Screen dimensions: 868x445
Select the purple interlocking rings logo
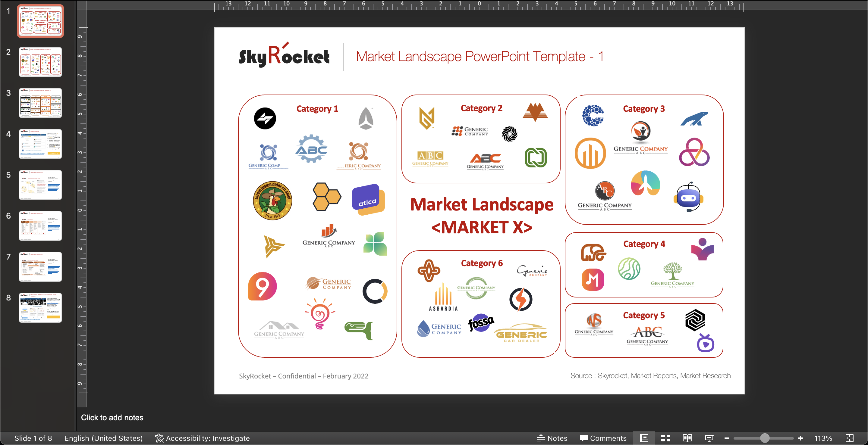(x=694, y=152)
